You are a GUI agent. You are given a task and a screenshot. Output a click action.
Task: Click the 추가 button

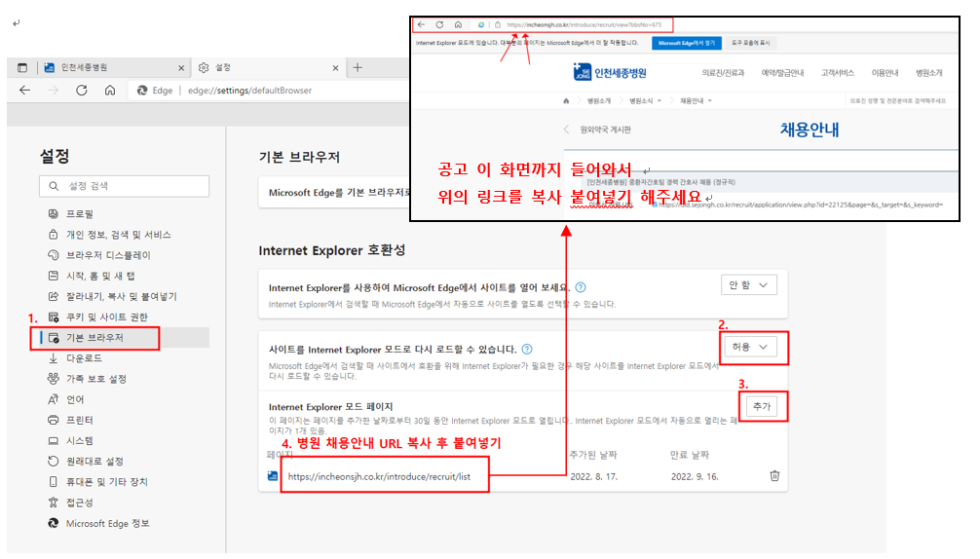pos(762,406)
